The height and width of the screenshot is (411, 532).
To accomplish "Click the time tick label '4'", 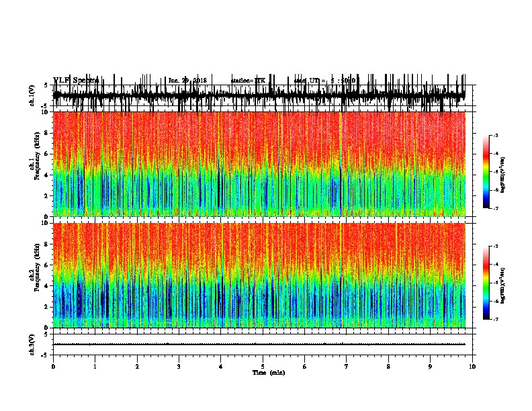I will 221,367.
